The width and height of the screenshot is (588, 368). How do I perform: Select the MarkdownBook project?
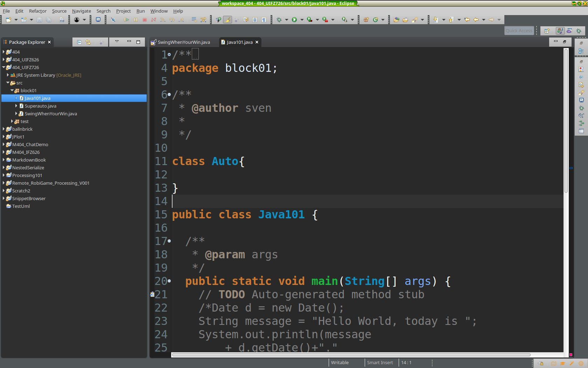coord(29,160)
